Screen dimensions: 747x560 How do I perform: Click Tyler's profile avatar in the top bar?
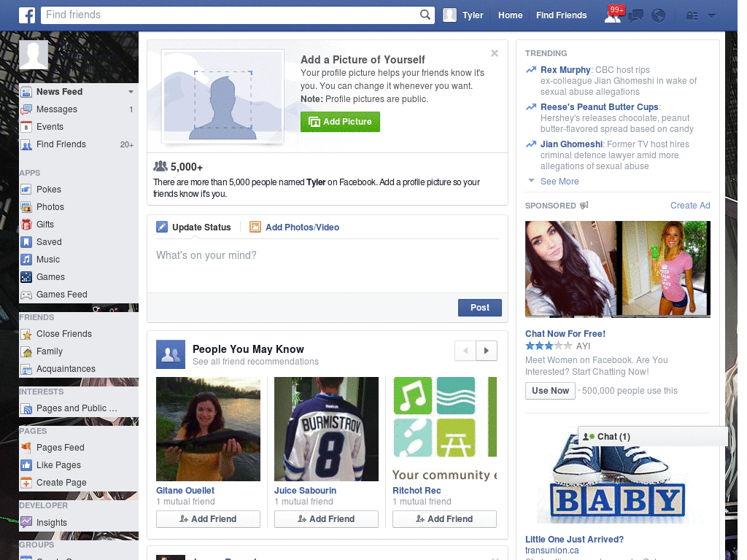click(x=449, y=15)
